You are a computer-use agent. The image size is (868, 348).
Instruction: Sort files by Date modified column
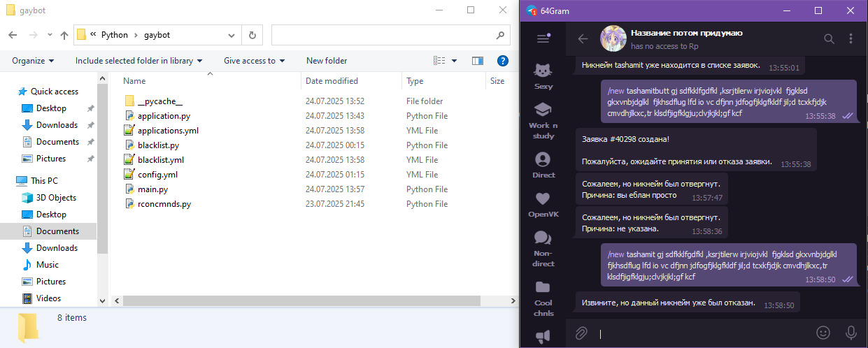point(332,81)
